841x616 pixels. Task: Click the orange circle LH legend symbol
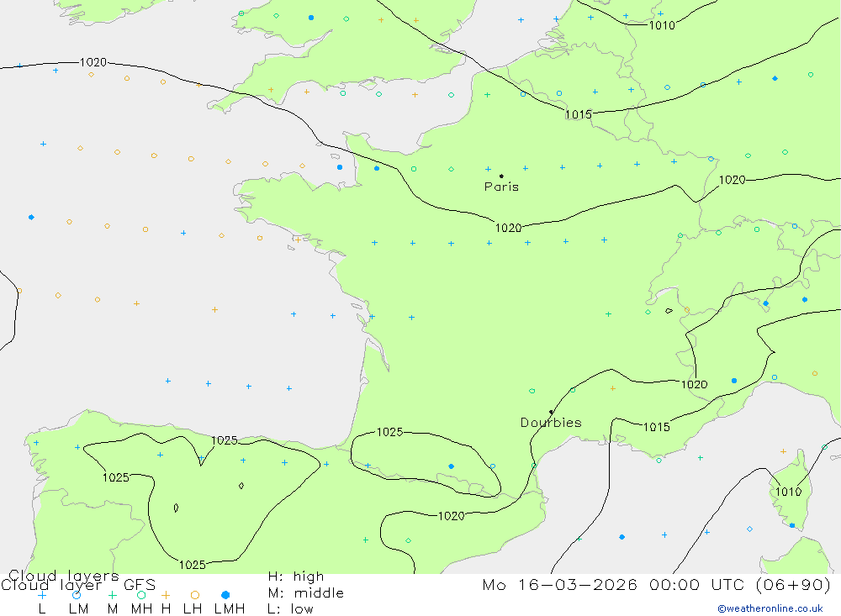click(195, 595)
